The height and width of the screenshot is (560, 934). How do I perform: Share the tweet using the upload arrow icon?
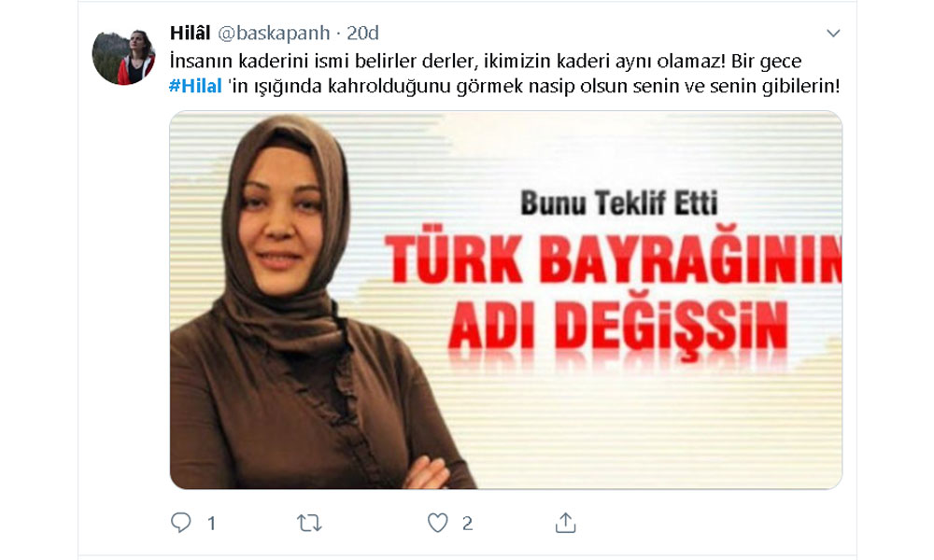tap(565, 523)
